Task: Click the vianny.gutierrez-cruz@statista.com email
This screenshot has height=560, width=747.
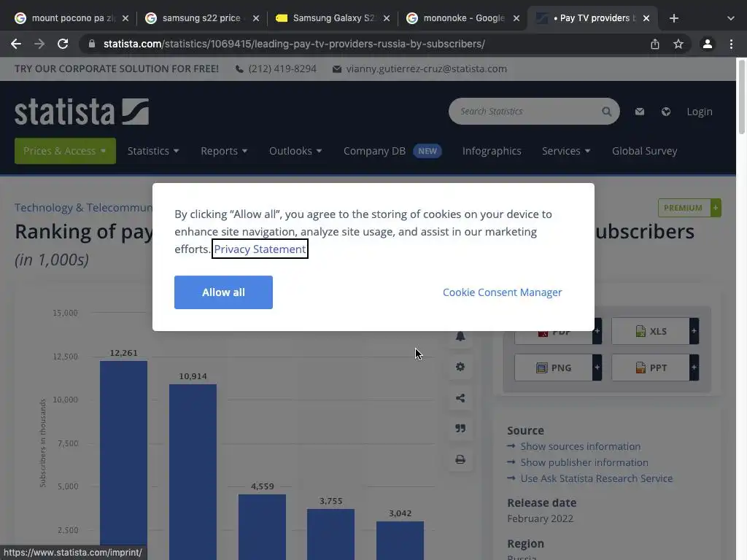Action: [426, 69]
